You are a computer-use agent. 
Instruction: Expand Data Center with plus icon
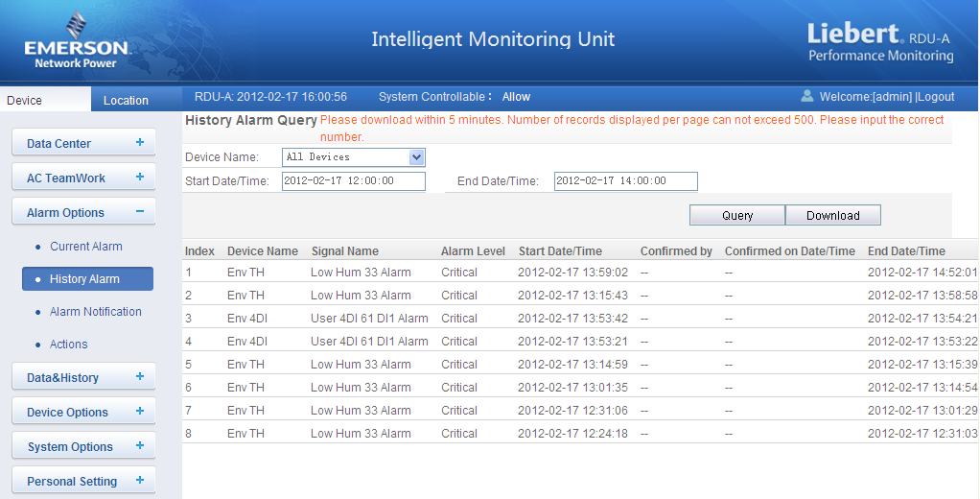(140, 143)
